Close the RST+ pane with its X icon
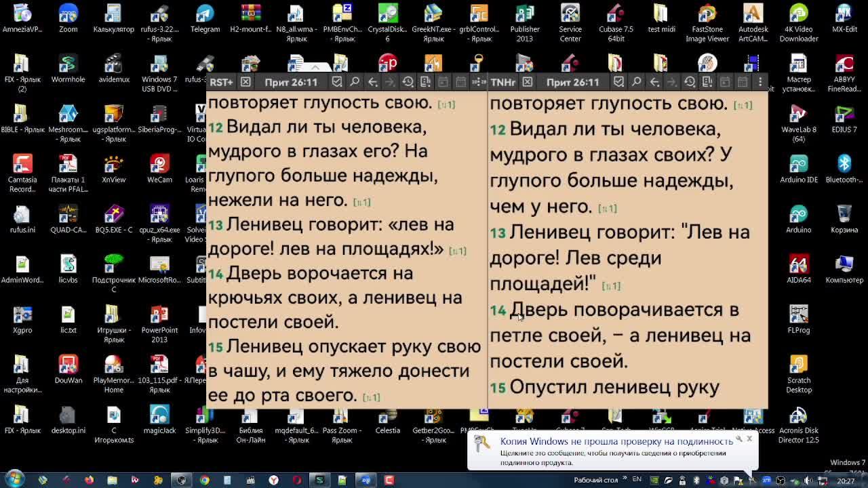The height and width of the screenshot is (488, 868). click(245, 82)
